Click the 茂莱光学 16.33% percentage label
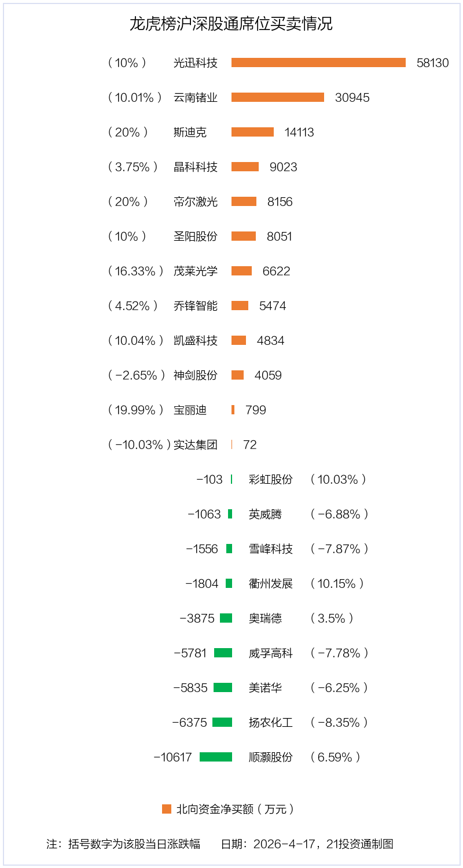The height and width of the screenshot is (868, 463). pos(135,271)
